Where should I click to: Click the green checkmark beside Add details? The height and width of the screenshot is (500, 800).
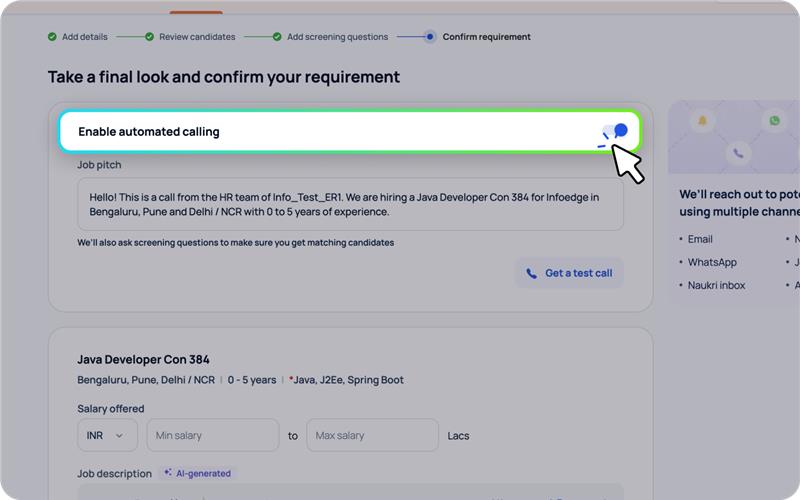52,37
